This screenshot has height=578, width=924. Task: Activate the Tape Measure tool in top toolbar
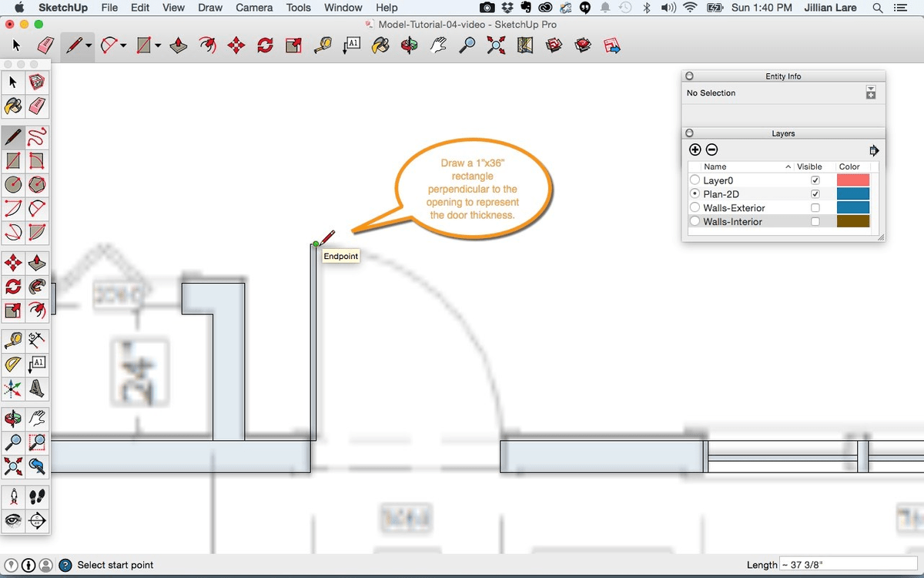click(x=323, y=46)
